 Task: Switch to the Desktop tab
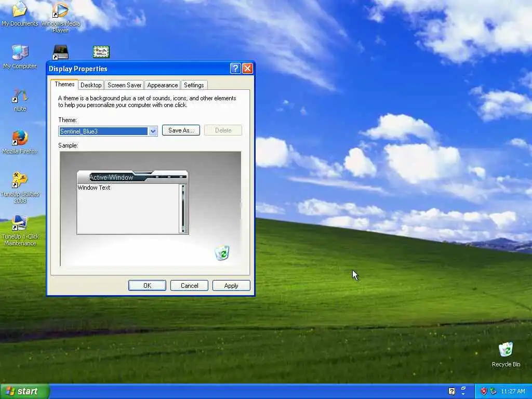(91, 85)
